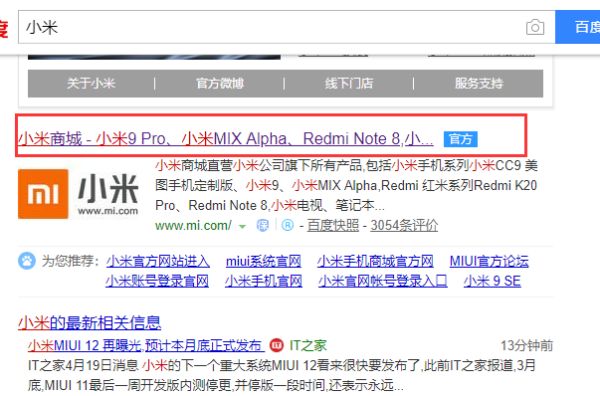
Task: Open the 小米商城 result title link
Action: click(x=226, y=139)
